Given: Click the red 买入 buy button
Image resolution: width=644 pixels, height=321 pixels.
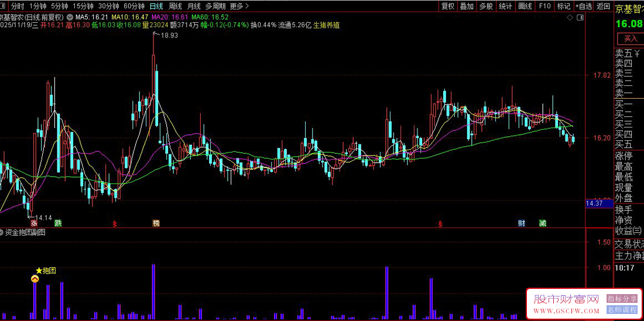Looking at the screenshot, I should (631, 39).
